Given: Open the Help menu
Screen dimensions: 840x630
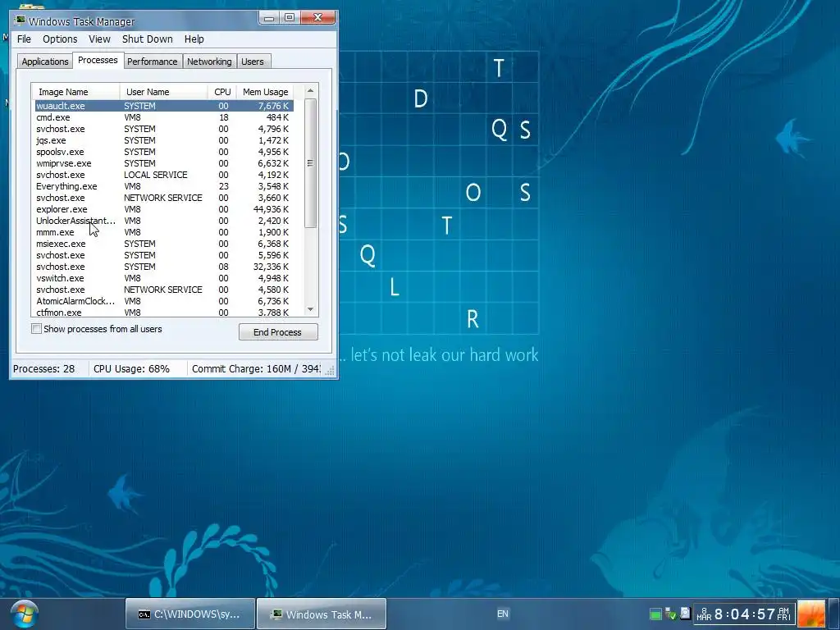Looking at the screenshot, I should point(194,39).
